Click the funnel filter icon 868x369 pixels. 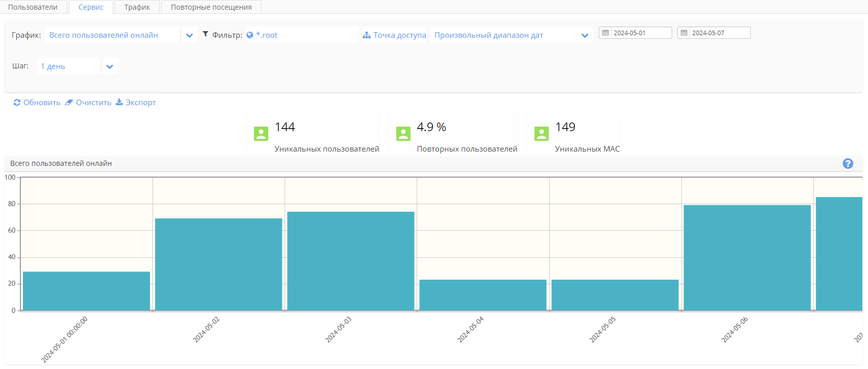point(206,34)
